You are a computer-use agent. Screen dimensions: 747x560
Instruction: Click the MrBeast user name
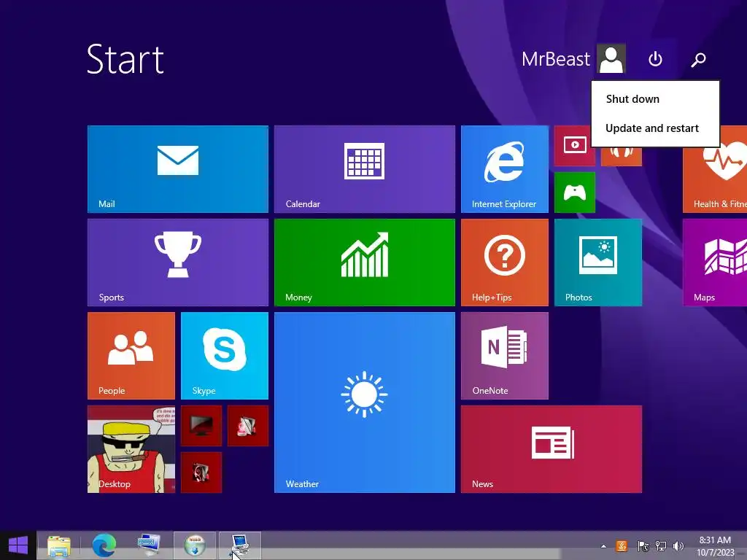point(555,59)
